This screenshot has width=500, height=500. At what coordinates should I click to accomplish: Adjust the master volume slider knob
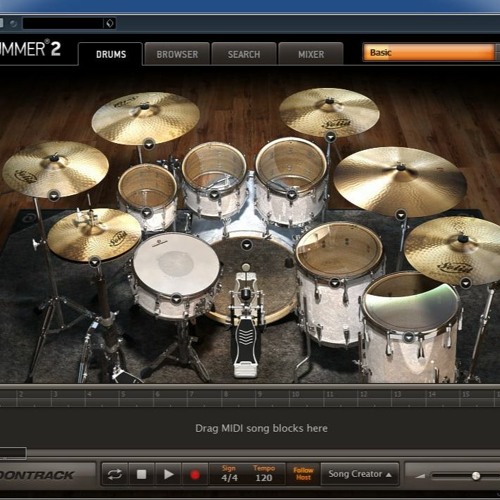tap(476, 476)
